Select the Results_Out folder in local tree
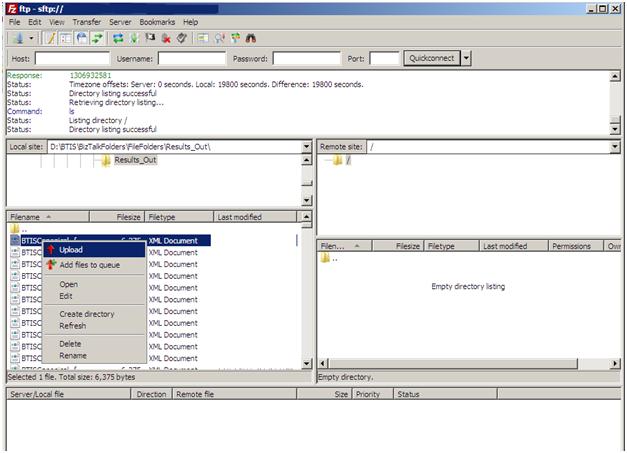 tap(135, 160)
